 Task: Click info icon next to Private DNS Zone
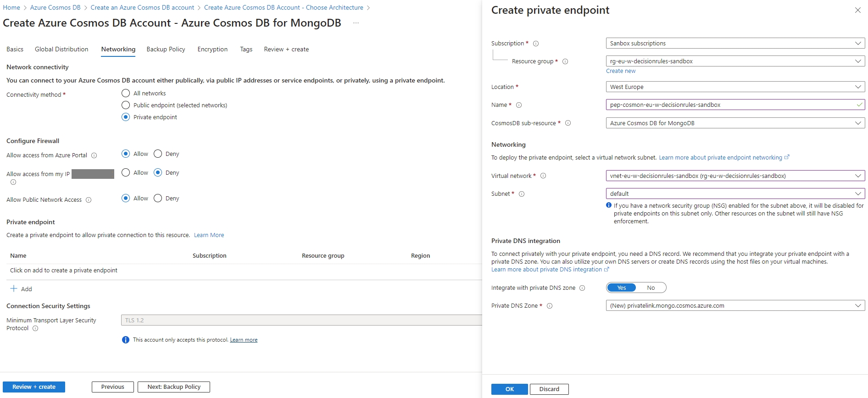550,306
